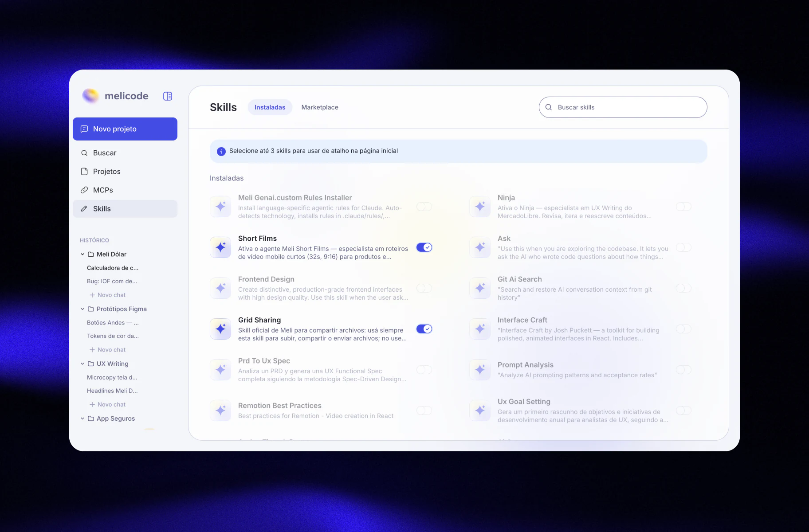Open the Botões Andes chat

(113, 323)
